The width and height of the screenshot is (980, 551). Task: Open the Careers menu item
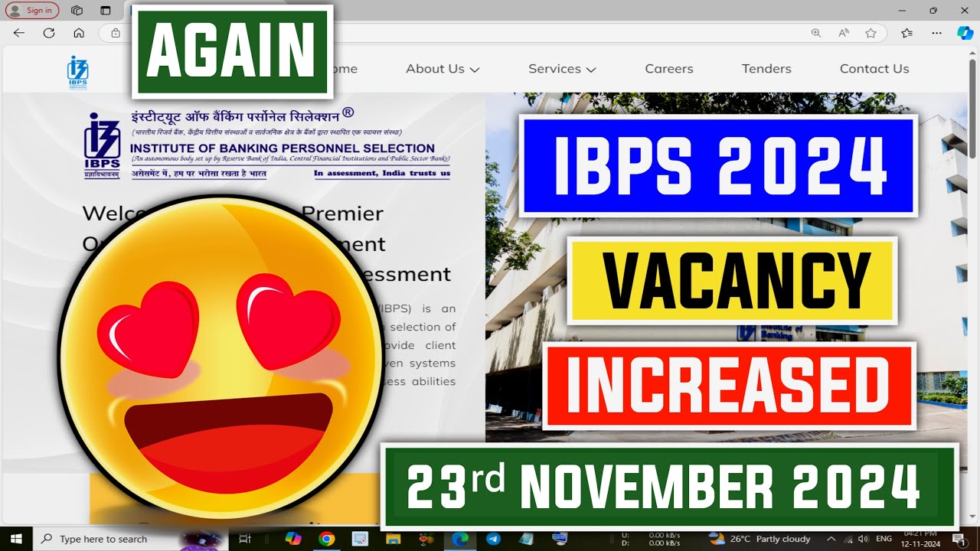[x=669, y=69]
